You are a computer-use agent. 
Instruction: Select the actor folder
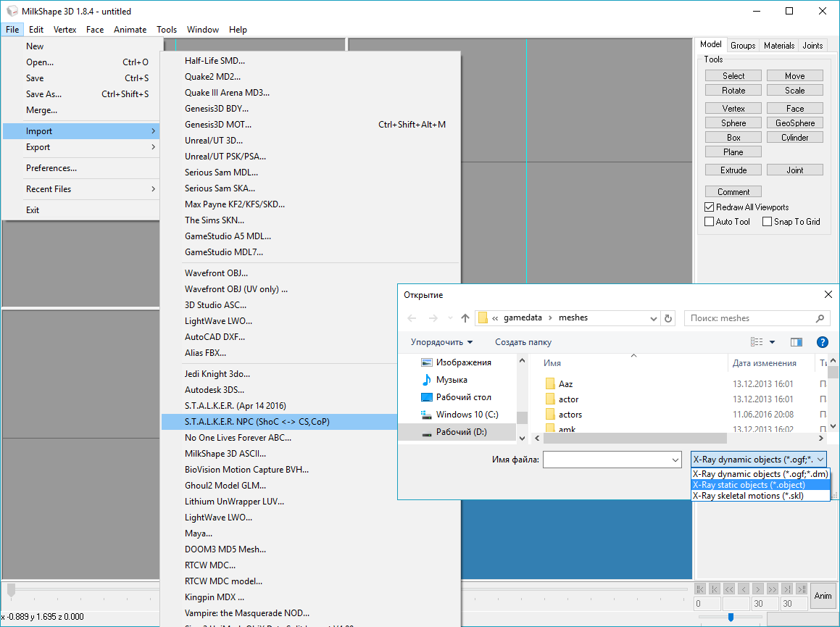pyautogui.click(x=568, y=399)
